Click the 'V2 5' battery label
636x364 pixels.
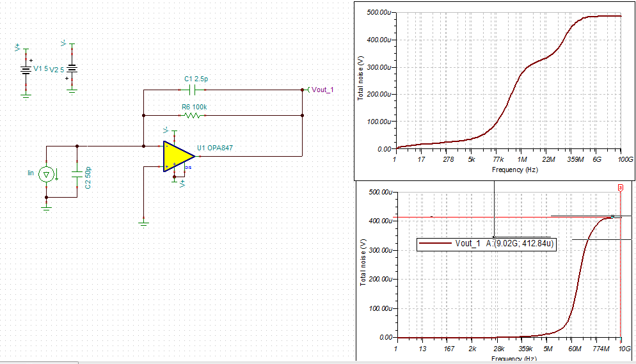(x=57, y=69)
